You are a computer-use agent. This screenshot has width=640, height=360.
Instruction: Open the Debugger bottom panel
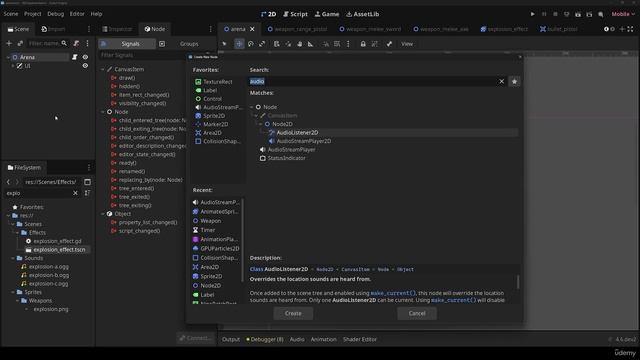pyautogui.click(x=265, y=339)
